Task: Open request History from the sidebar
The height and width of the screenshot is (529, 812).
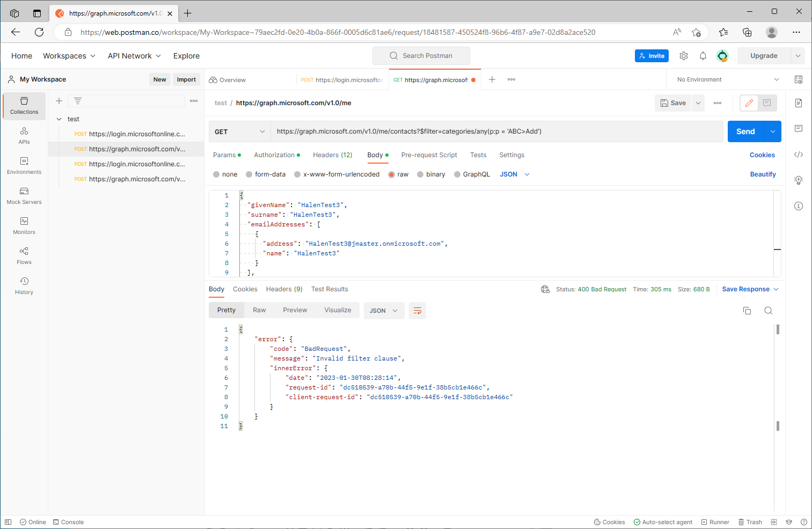Action: pos(24,286)
